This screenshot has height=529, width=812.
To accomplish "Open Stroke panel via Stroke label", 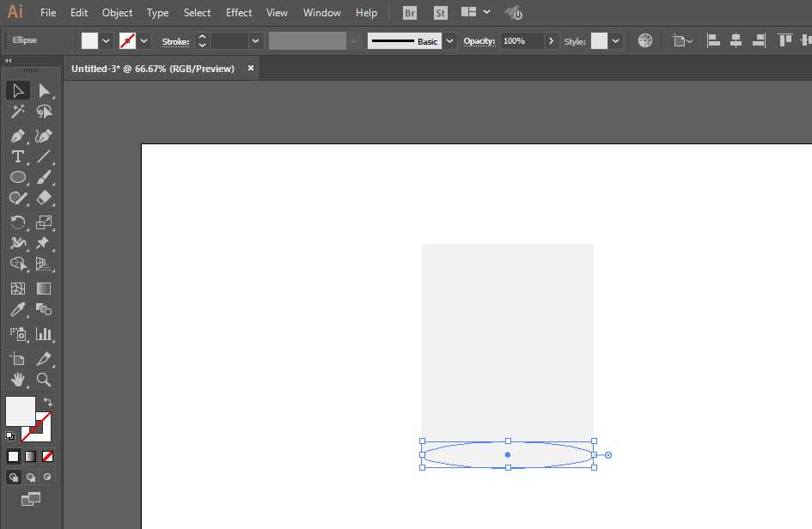I will 174,40.
